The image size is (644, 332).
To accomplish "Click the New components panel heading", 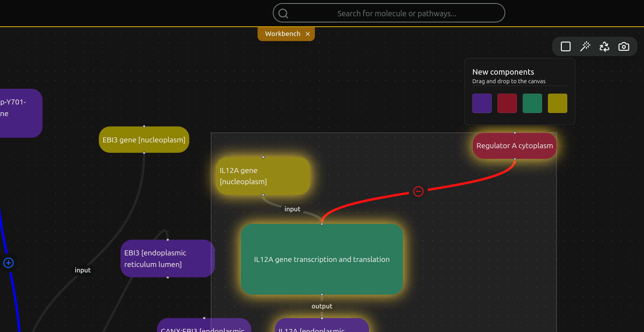I will coord(503,72).
